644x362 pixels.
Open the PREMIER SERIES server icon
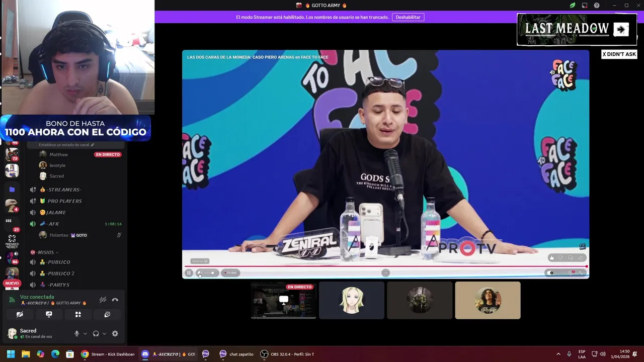point(12,241)
